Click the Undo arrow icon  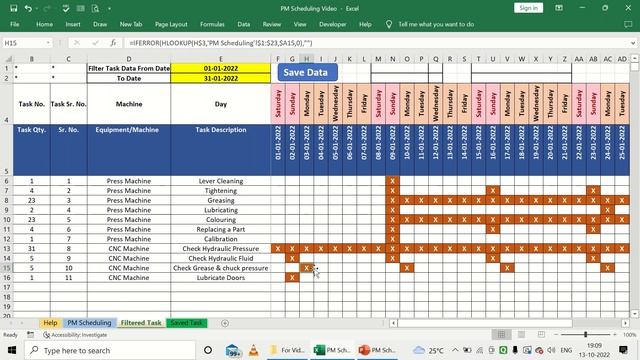click(x=28, y=8)
